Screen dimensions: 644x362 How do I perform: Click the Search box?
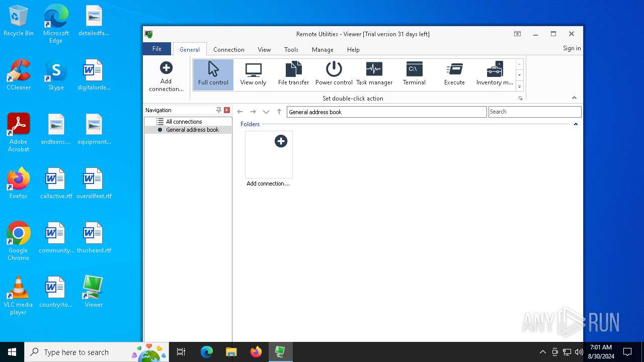click(535, 112)
